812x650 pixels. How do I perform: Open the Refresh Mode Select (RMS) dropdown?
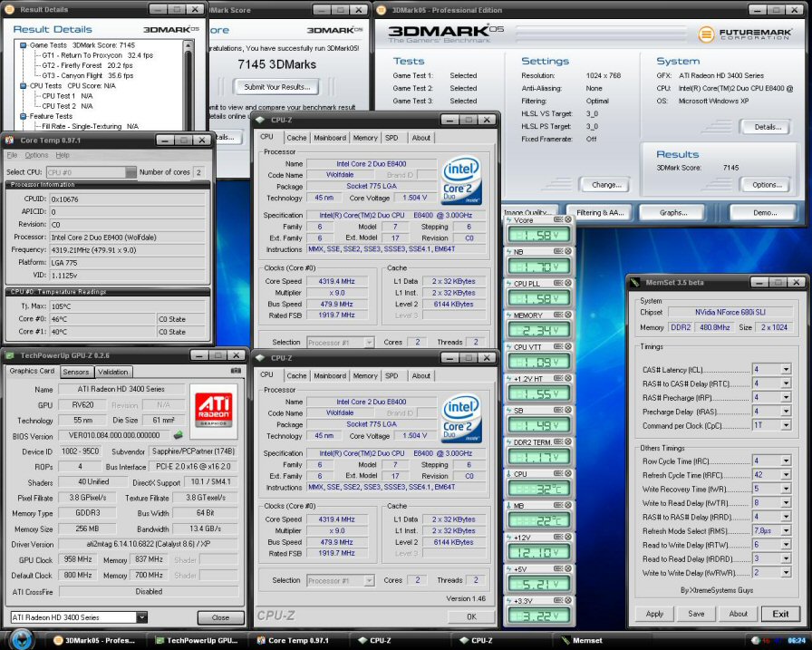tap(786, 531)
